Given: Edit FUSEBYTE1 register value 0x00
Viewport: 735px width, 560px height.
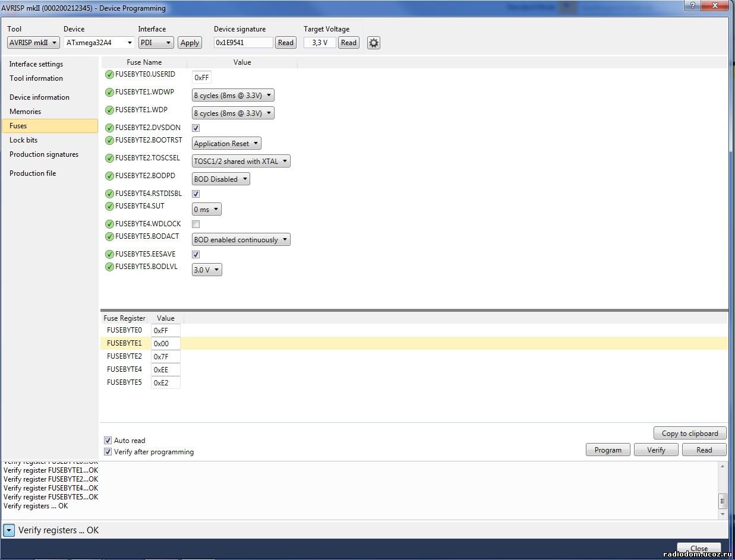Looking at the screenshot, I should (165, 344).
